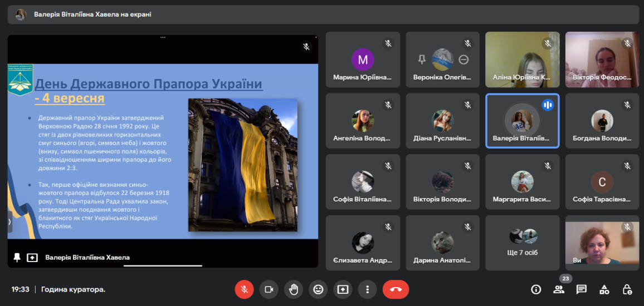Unpin the presentation using the pin icon
644x306 pixels.
[17, 258]
